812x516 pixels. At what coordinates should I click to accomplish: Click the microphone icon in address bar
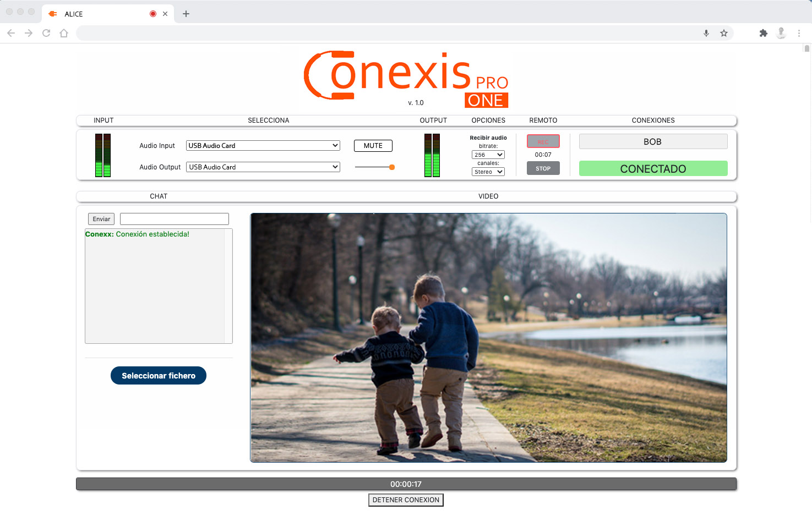[x=706, y=33]
